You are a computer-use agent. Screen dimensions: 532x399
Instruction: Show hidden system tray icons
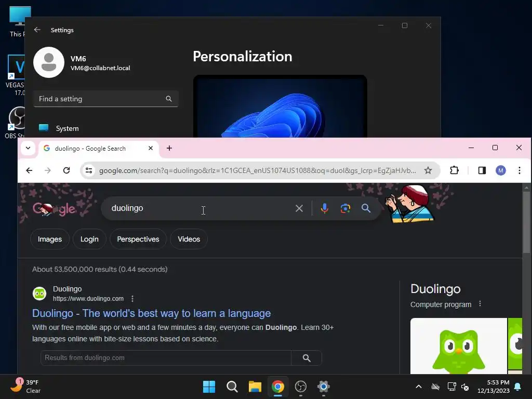click(x=419, y=387)
